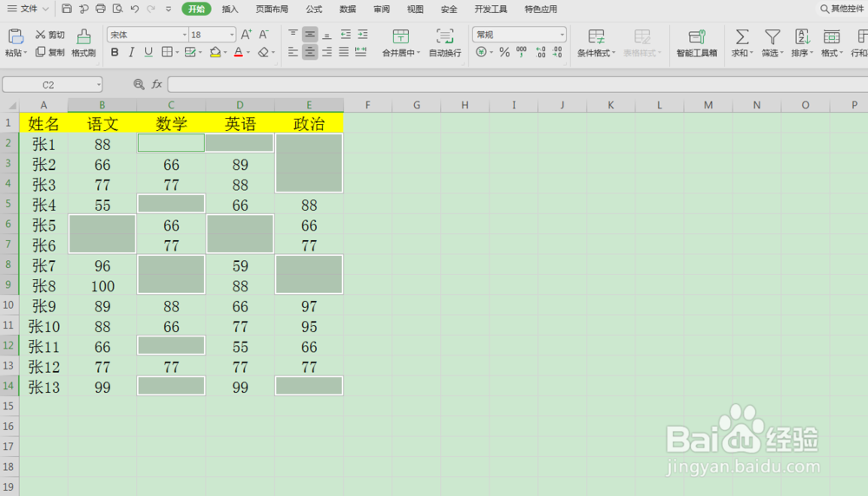Image resolution: width=868 pixels, height=496 pixels.
Task: Increase indent in cell
Action: tap(363, 35)
